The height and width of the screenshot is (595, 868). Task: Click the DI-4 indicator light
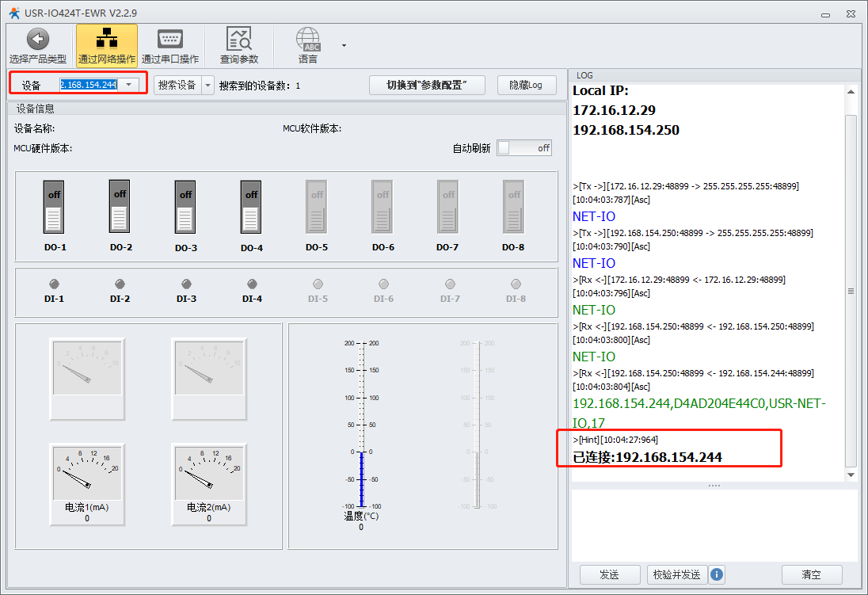(x=253, y=284)
